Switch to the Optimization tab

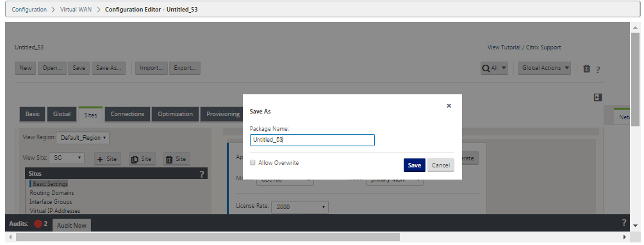click(x=176, y=114)
